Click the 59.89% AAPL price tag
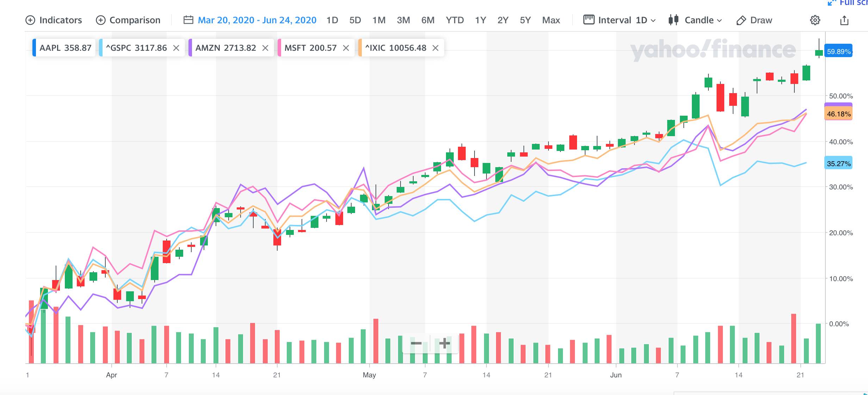 coord(838,51)
